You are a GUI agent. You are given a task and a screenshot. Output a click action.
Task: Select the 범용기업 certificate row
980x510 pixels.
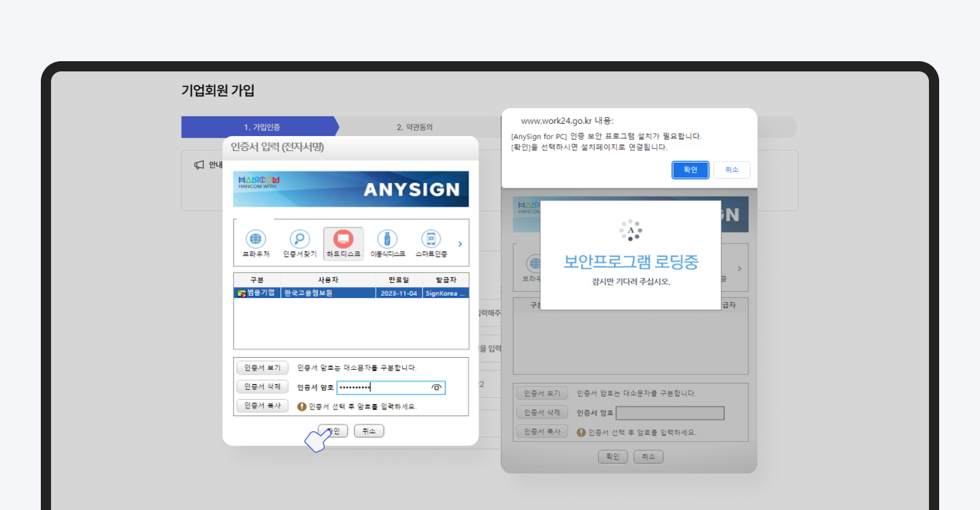click(x=351, y=292)
